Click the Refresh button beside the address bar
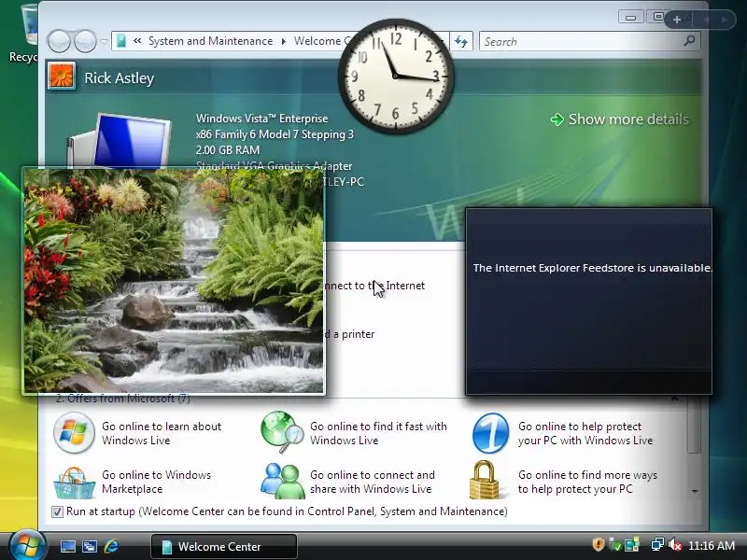Viewport: 747px width, 560px height. [460, 41]
